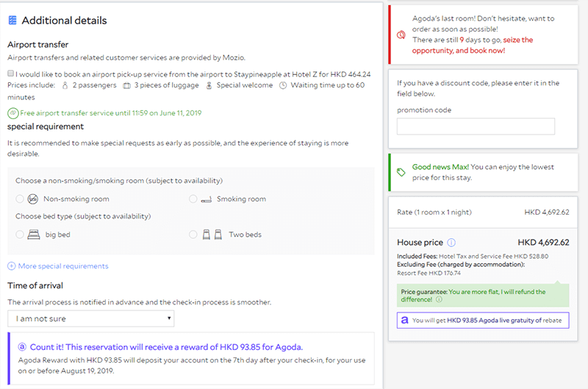Click the two beds icon
Screen dimensions: 588x389
pyautogui.click(x=212, y=235)
